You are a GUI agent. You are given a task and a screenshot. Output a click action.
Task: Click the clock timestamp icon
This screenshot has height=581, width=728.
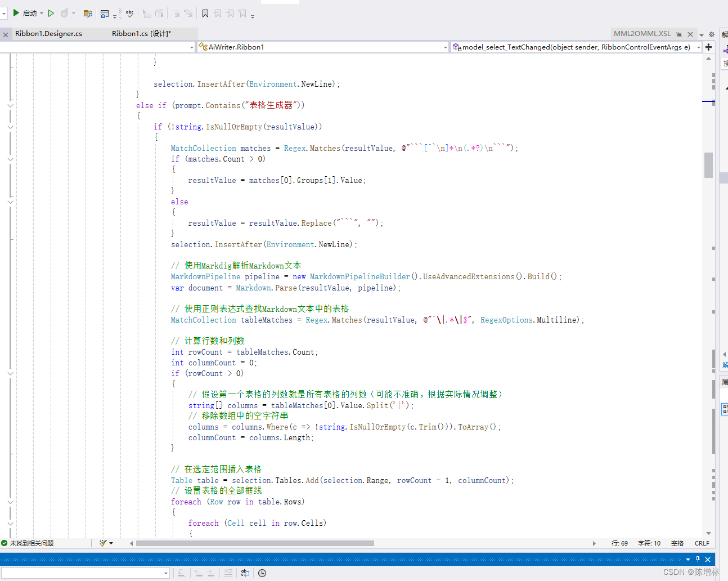pyautogui.click(x=262, y=573)
